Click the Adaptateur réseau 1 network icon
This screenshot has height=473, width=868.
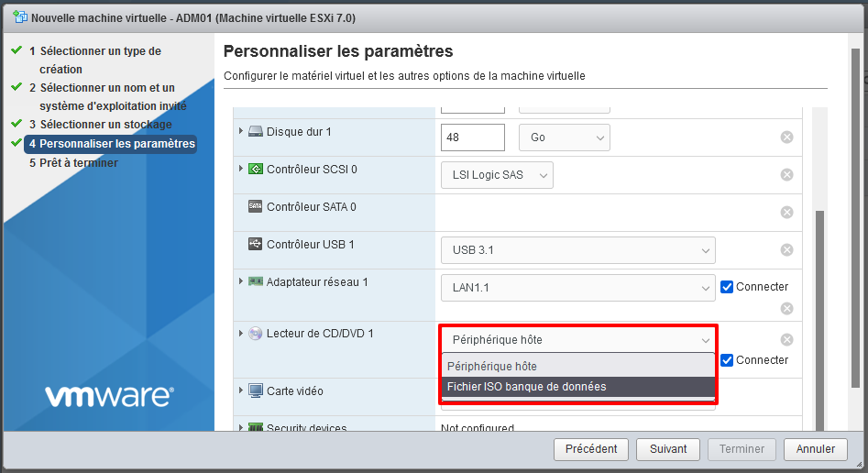tap(256, 282)
